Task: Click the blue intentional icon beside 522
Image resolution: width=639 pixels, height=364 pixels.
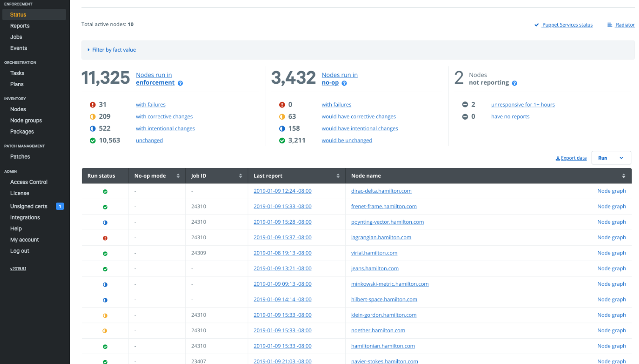Action: pos(93,129)
